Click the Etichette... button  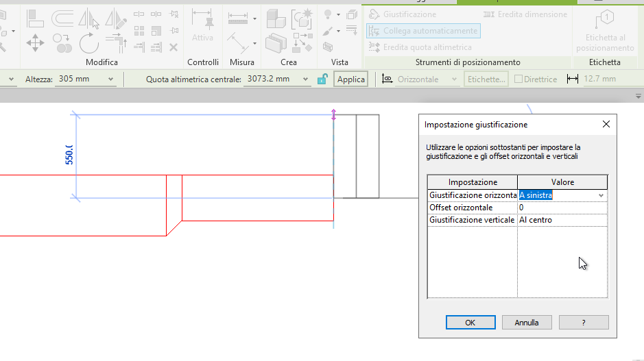(486, 79)
